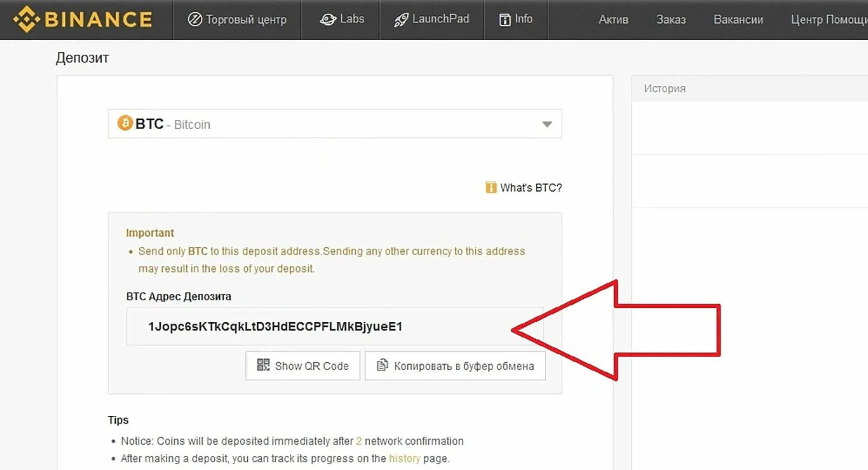Image resolution: width=868 pixels, height=470 pixels.
Task: Click the Торговый центр compass icon
Action: coord(195,19)
